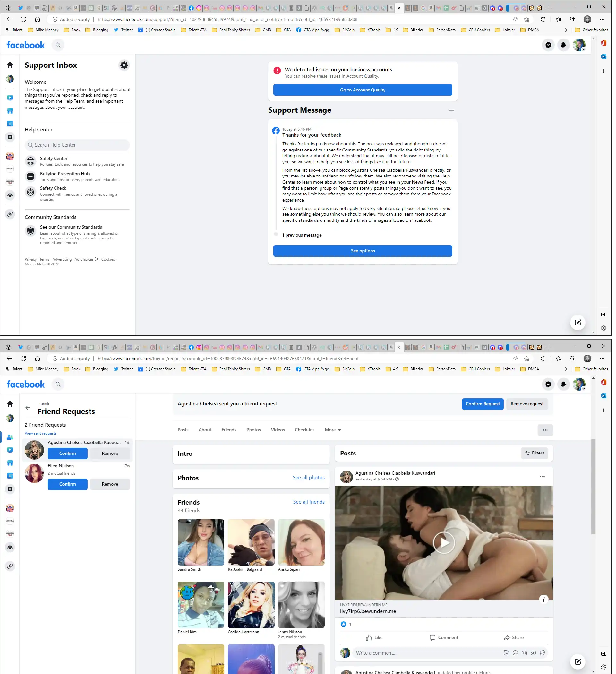Screen dimensions: 616x674
Task: Open Support Message three-dot options
Action: tap(451, 110)
